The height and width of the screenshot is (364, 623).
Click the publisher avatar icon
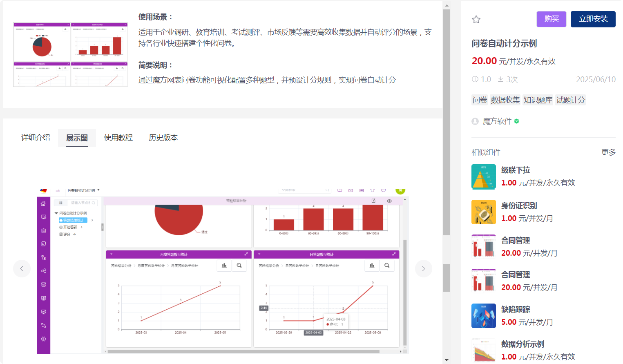475,121
